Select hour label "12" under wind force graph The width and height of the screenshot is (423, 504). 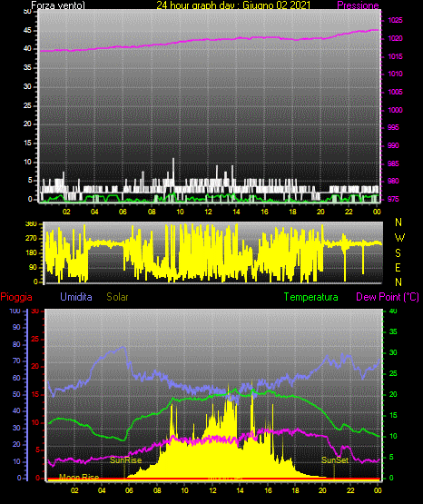pyautogui.click(x=208, y=212)
